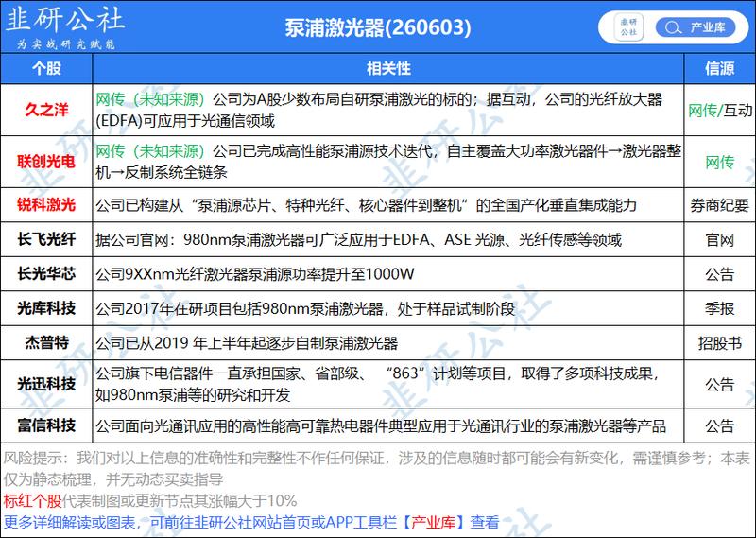This screenshot has height=538, width=756.
Task: Click source cell 网传/互动 for 久之洋
Action: 719,111
